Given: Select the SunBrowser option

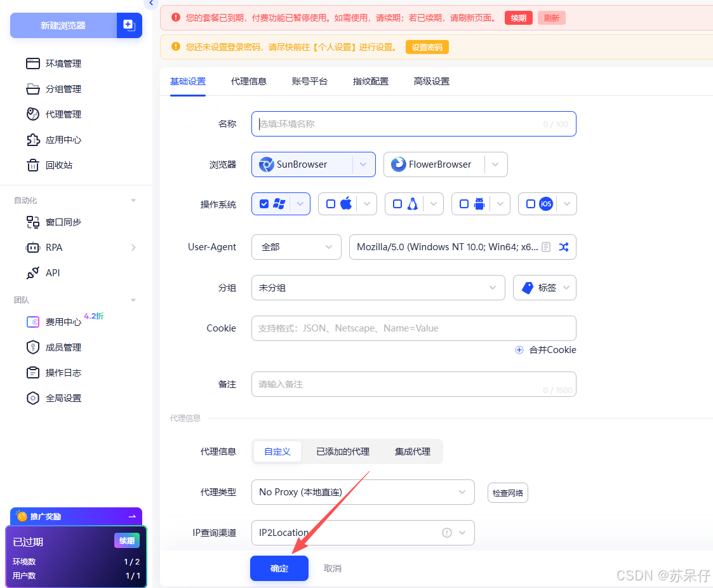Looking at the screenshot, I should [x=302, y=164].
